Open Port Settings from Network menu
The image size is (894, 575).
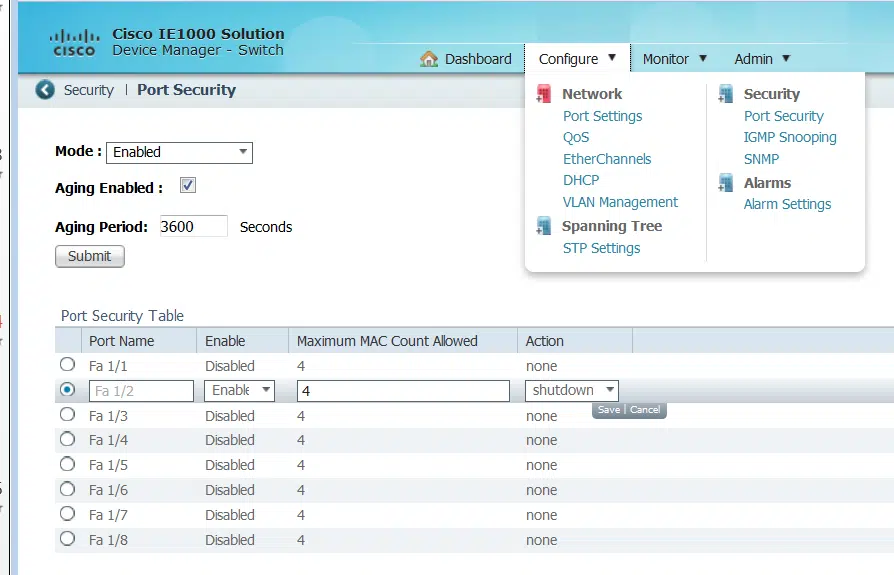[602, 116]
